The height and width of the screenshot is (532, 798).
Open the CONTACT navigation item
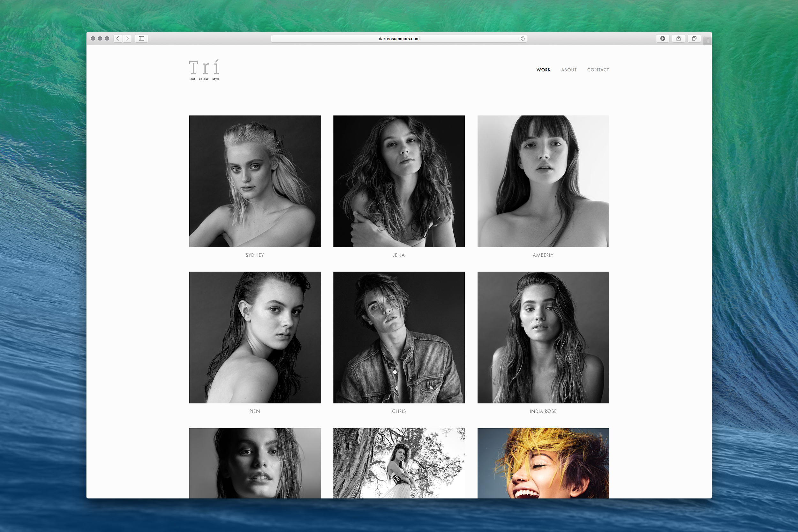(598, 70)
